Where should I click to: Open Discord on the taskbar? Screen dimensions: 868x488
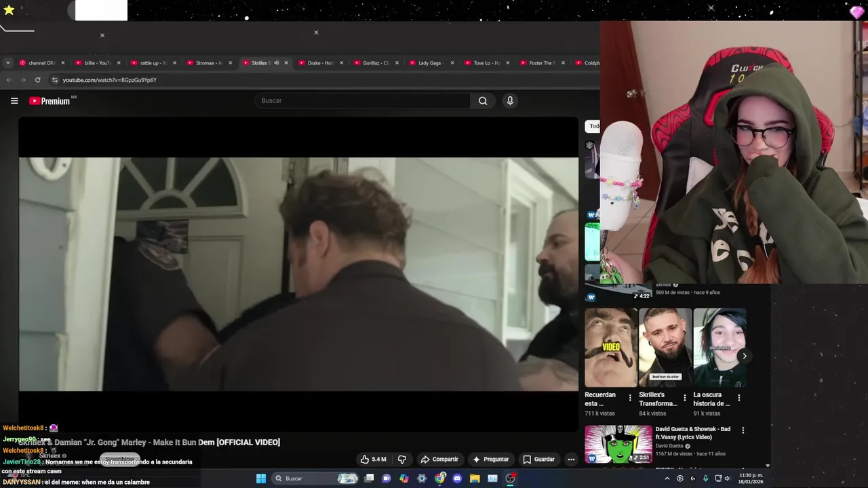click(x=457, y=479)
